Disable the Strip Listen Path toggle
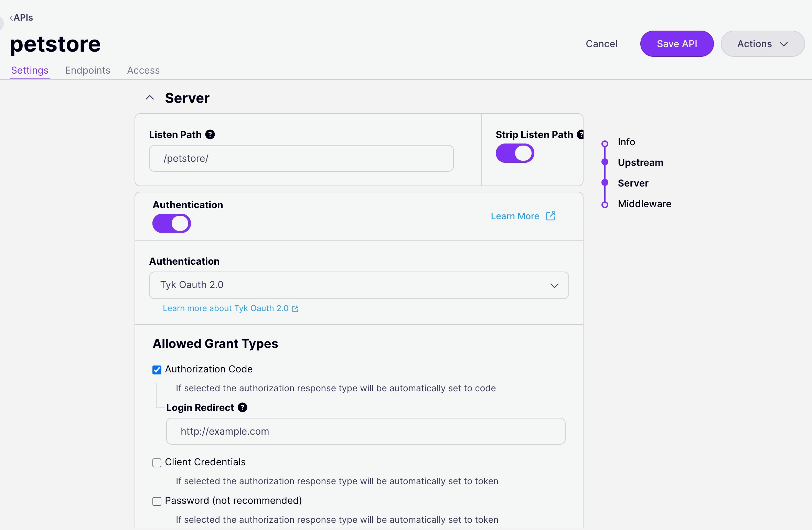 pyautogui.click(x=515, y=153)
